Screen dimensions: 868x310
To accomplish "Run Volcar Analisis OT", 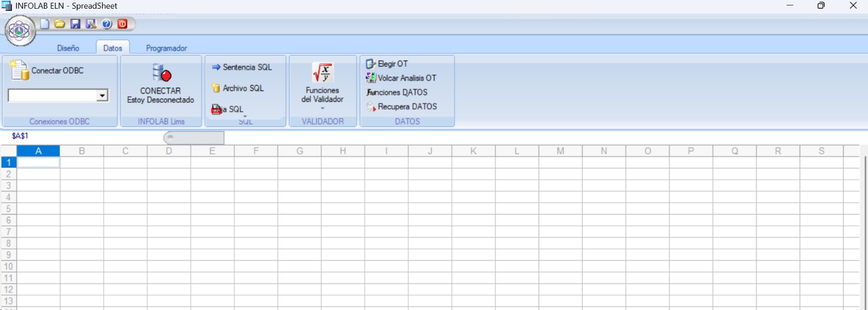I will coord(401,78).
